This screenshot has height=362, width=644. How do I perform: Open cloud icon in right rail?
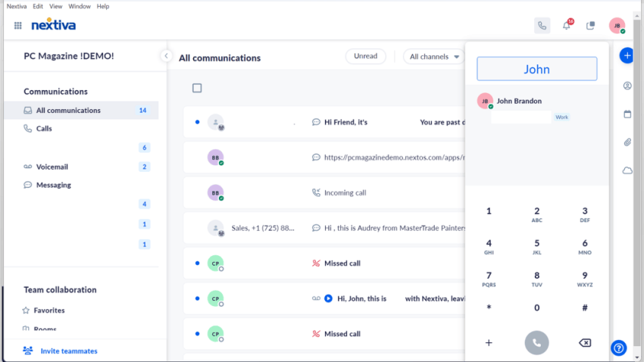[x=627, y=170]
